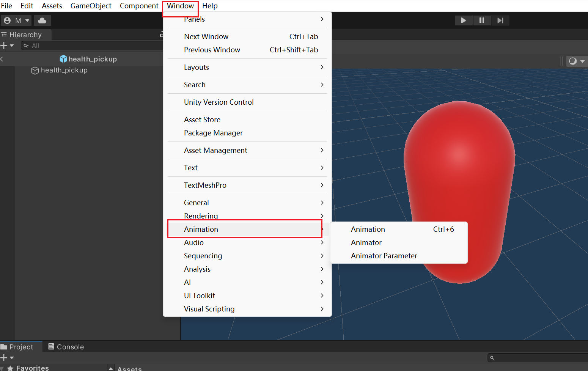Switch to the Console tab
Image resolution: width=588 pixels, height=371 pixels.
coord(66,347)
